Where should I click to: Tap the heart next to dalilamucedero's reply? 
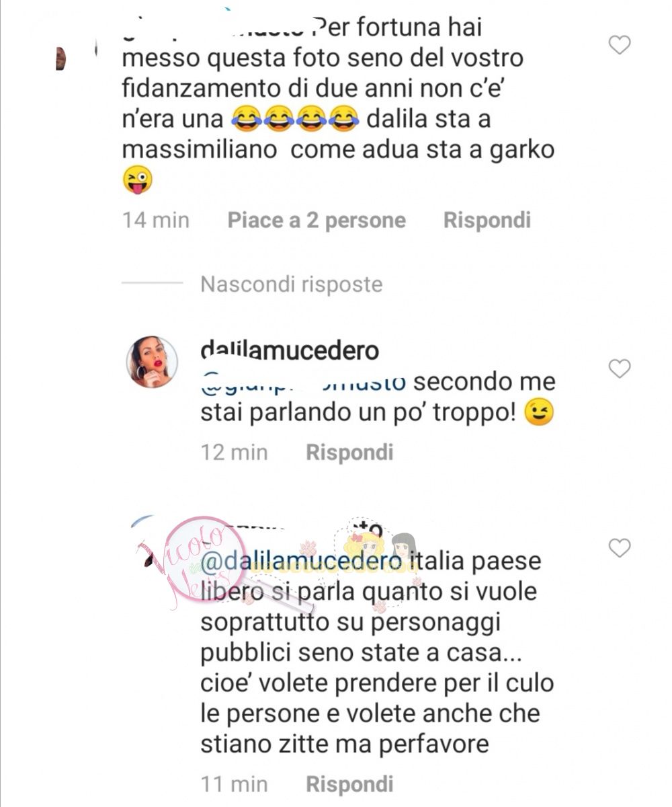619,368
